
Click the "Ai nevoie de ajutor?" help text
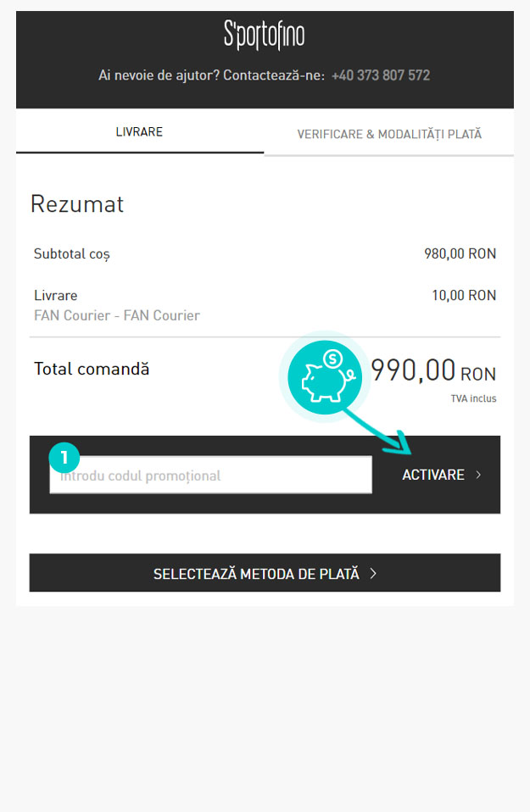159,75
